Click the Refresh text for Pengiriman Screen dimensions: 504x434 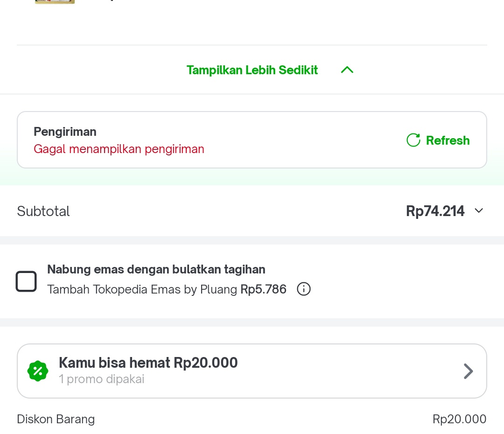pyautogui.click(x=448, y=140)
